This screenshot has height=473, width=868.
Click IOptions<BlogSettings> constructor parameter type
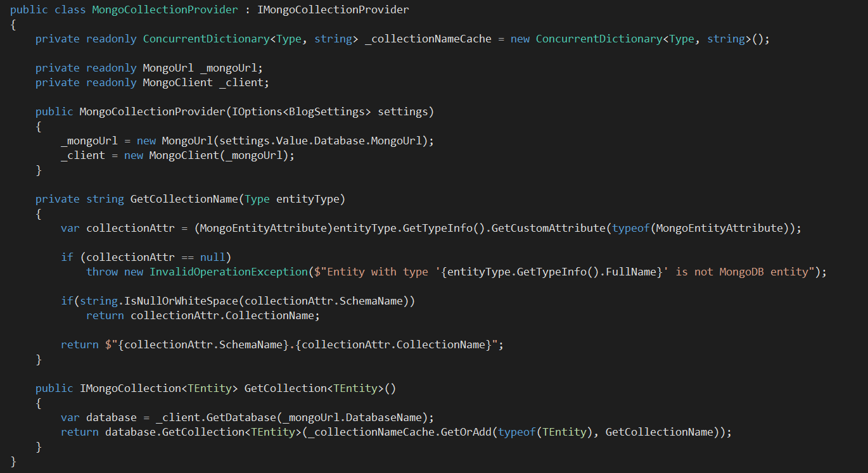click(x=302, y=111)
